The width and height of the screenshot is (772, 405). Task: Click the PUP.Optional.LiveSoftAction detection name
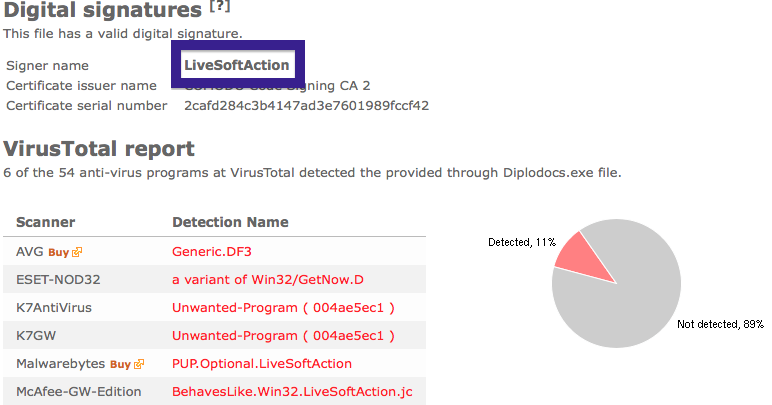tap(262, 364)
